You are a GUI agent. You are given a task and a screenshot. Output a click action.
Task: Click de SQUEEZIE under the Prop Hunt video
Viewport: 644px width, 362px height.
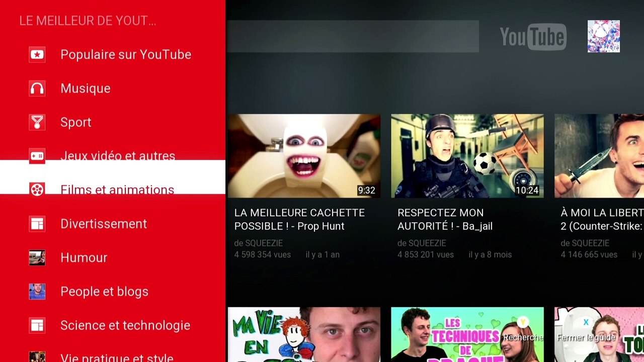tap(259, 243)
